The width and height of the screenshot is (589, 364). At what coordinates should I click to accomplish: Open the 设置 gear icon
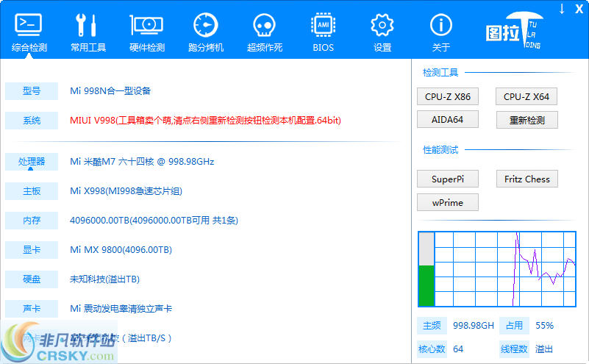(382, 25)
